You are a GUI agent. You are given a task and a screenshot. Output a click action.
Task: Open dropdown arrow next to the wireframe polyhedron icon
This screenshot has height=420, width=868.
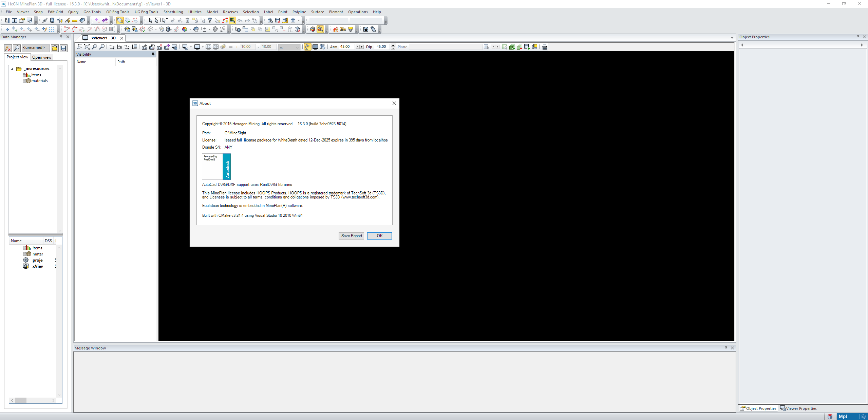(x=156, y=29)
